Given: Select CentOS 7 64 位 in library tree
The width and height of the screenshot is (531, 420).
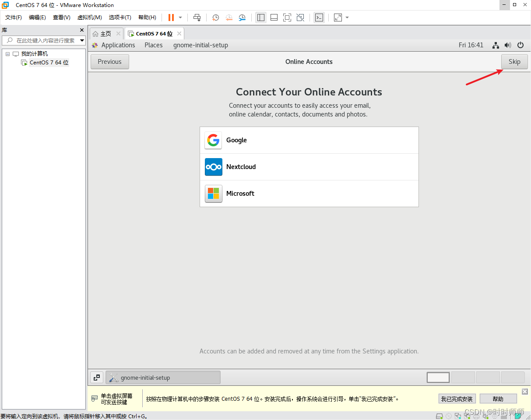Looking at the screenshot, I should [49, 63].
